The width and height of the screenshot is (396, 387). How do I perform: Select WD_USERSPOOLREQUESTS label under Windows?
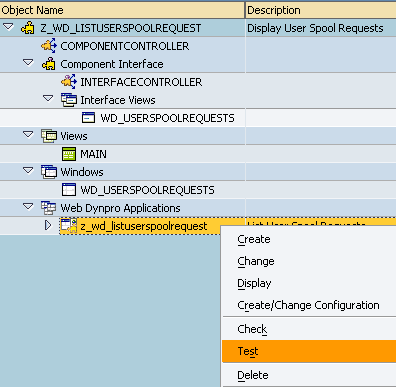tap(147, 190)
